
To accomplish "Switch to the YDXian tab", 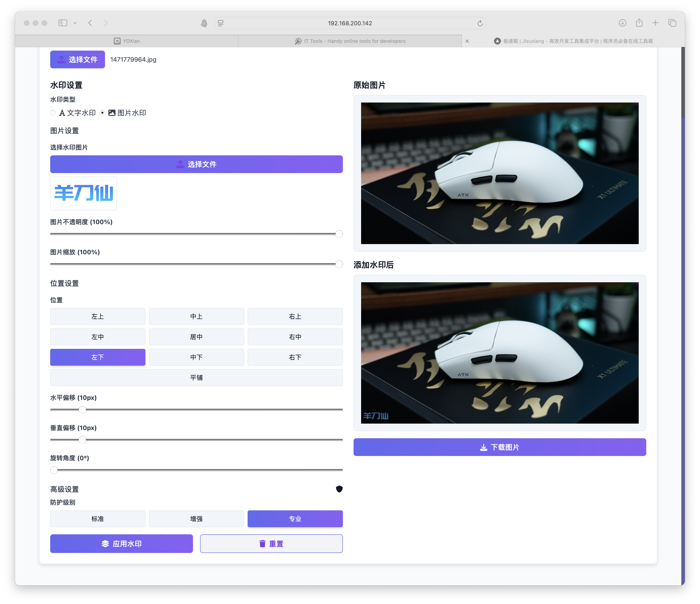I will pyautogui.click(x=127, y=41).
